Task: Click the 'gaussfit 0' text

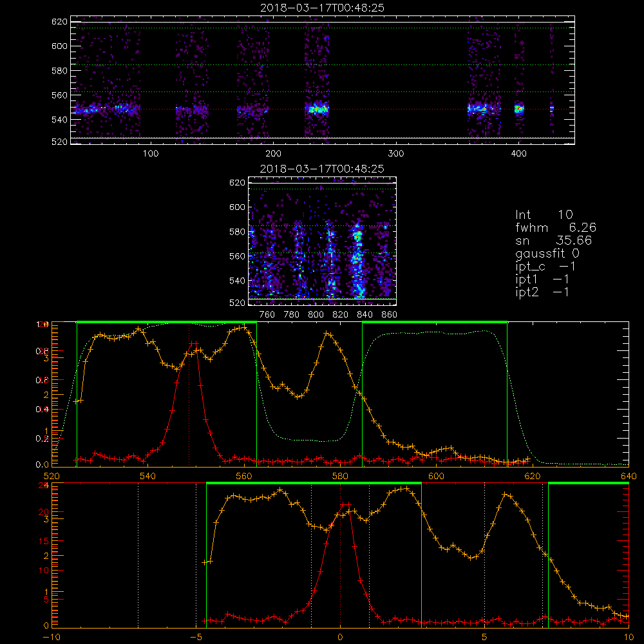Action: (547, 254)
